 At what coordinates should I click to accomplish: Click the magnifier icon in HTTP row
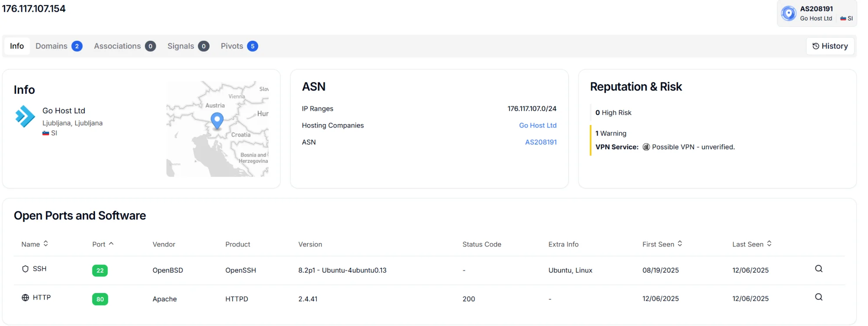819,297
